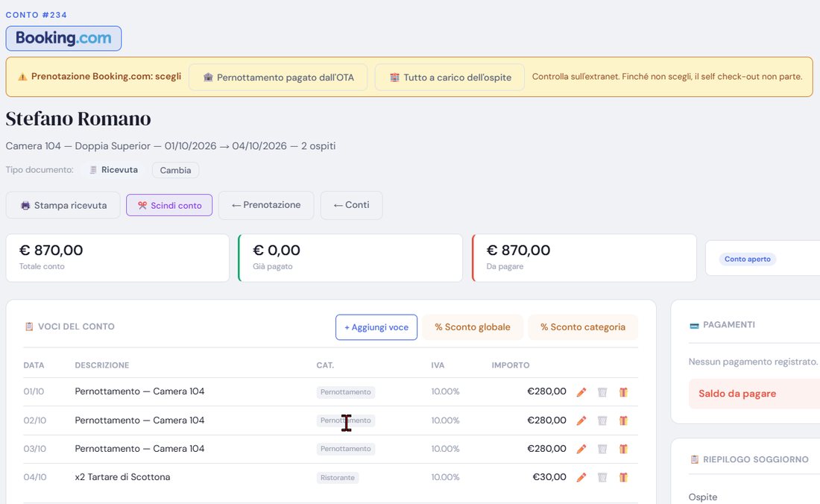
Task: Click the DESCRIZIONE column header
Action: coord(102,365)
